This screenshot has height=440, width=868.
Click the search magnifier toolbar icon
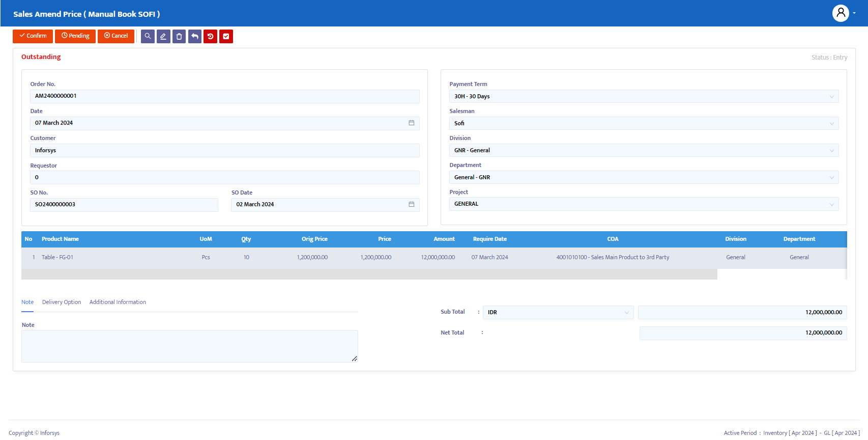148,36
